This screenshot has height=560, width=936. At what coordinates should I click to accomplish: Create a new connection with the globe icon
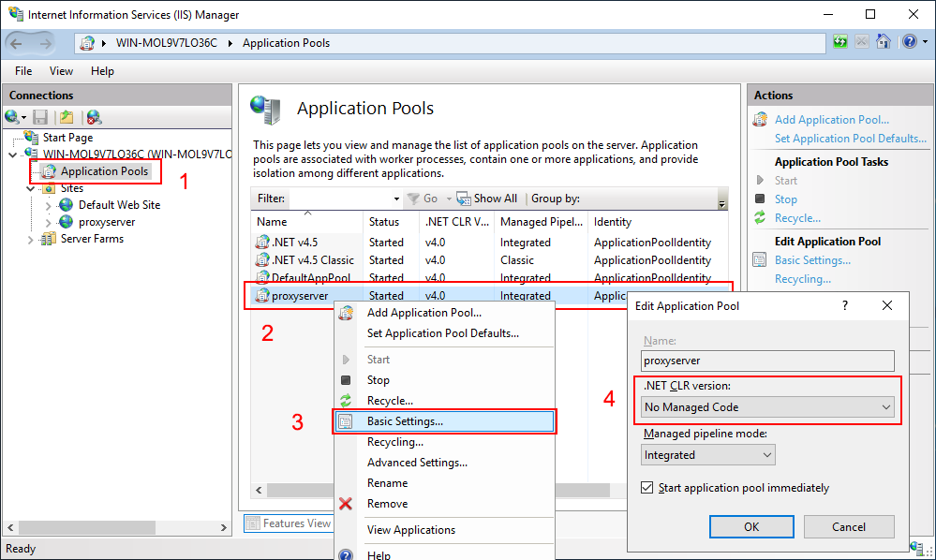click(11, 117)
